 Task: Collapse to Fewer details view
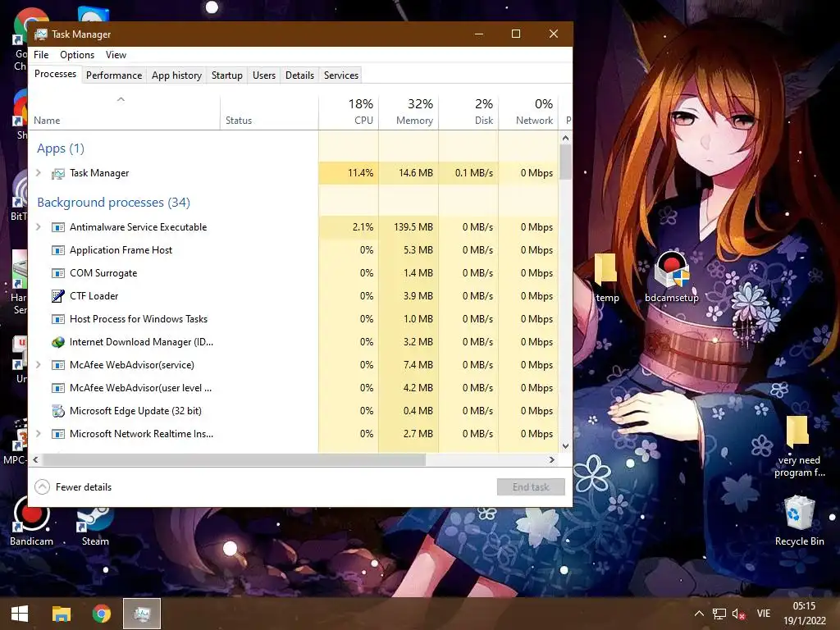(x=73, y=487)
